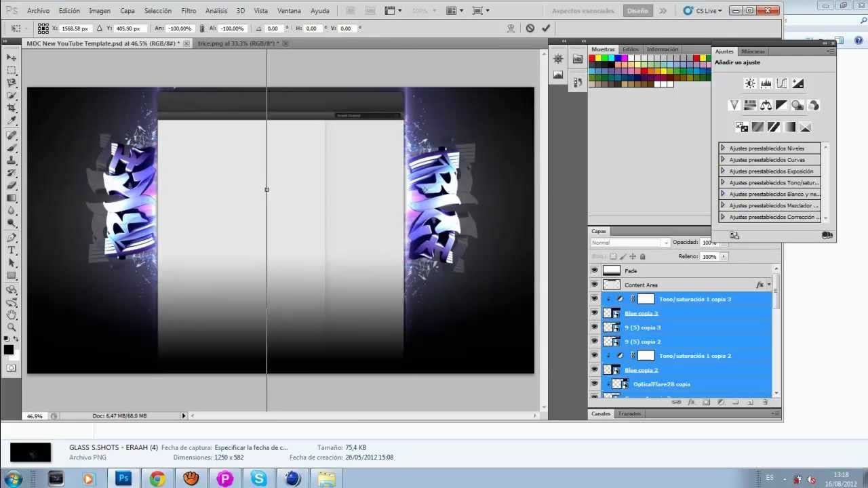Select the Gradient tool

pos(12,199)
